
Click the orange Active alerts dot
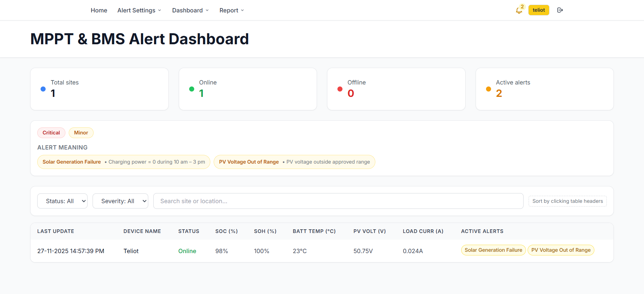pos(488,89)
